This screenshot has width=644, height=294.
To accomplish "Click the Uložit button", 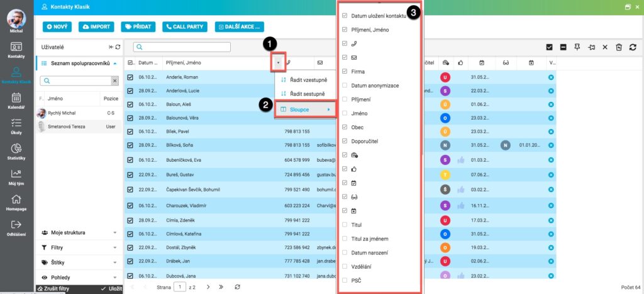I will 112,289.
